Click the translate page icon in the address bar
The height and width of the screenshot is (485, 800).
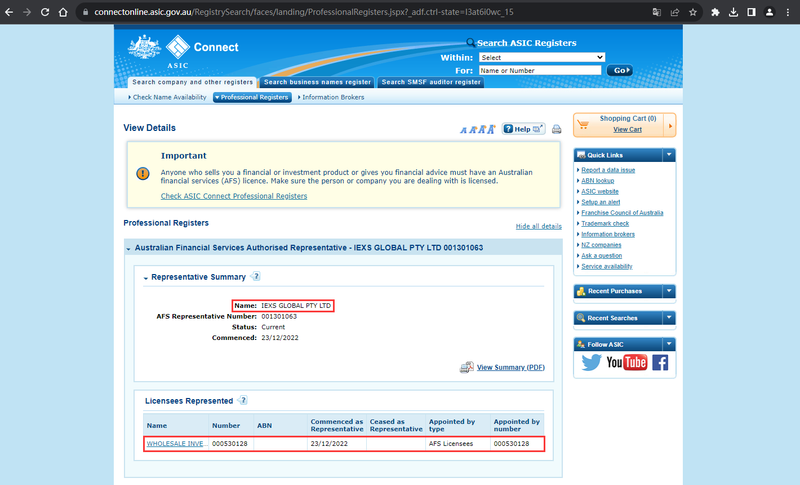click(x=657, y=12)
